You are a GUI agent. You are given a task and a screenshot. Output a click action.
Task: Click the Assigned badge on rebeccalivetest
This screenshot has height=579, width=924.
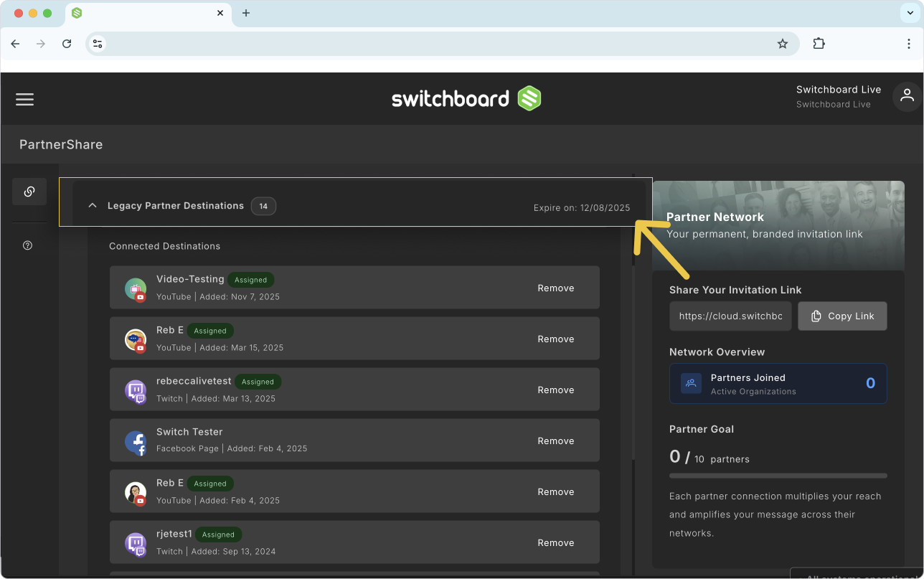[x=258, y=382]
